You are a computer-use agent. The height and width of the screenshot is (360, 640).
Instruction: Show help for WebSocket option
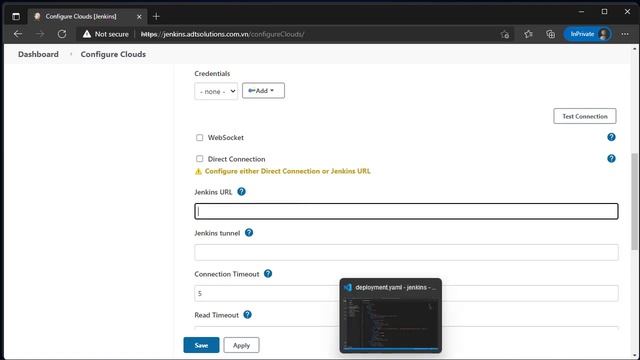coord(611,137)
